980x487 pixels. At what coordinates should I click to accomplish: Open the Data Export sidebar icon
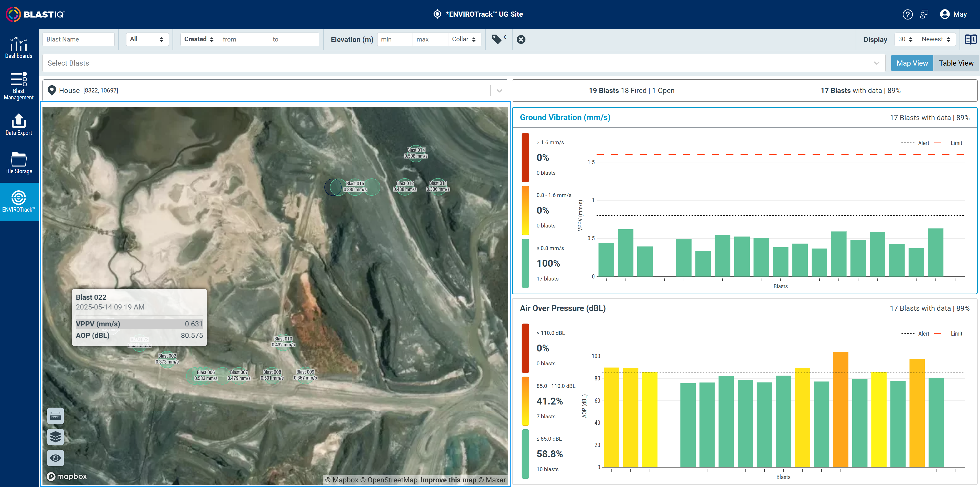[x=19, y=124]
